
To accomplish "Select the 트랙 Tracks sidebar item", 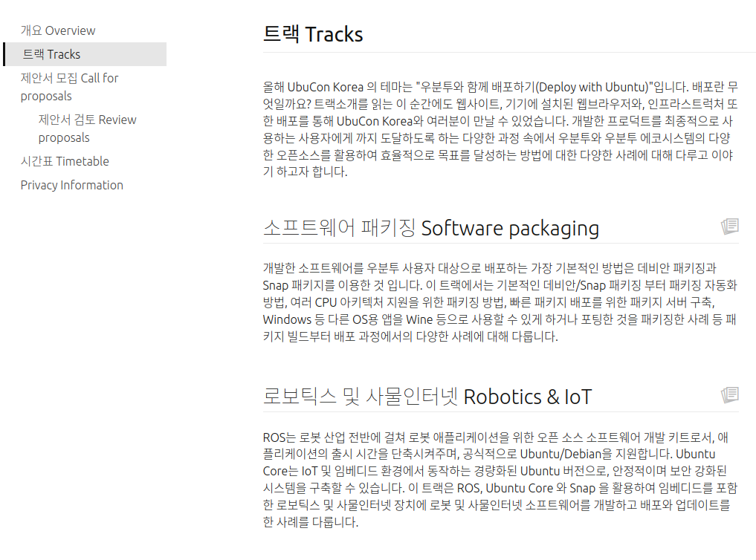I will pyautogui.click(x=51, y=54).
